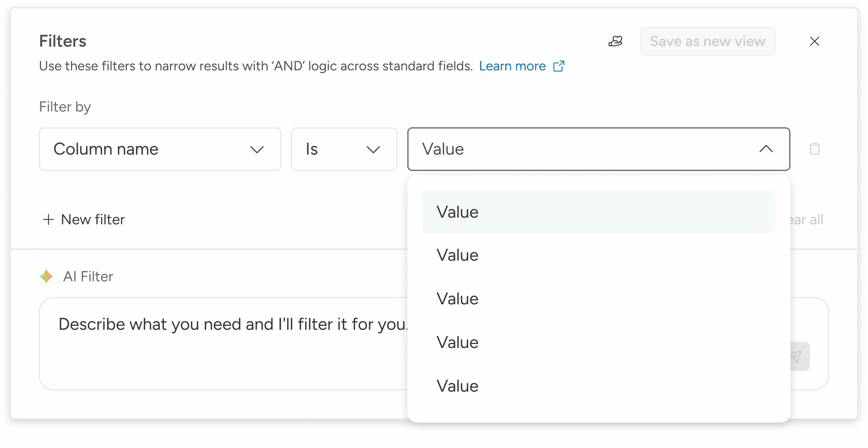Click the plus icon next to New filter

[48, 219]
